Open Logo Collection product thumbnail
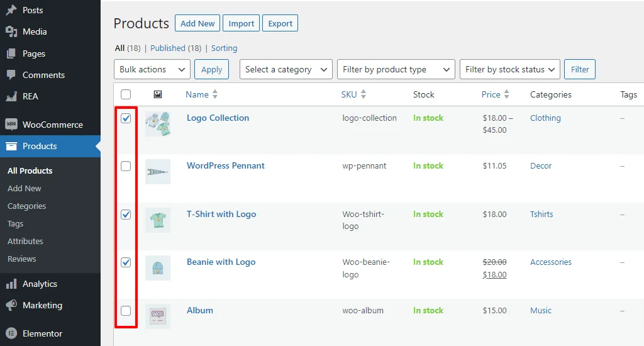 coord(158,124)
